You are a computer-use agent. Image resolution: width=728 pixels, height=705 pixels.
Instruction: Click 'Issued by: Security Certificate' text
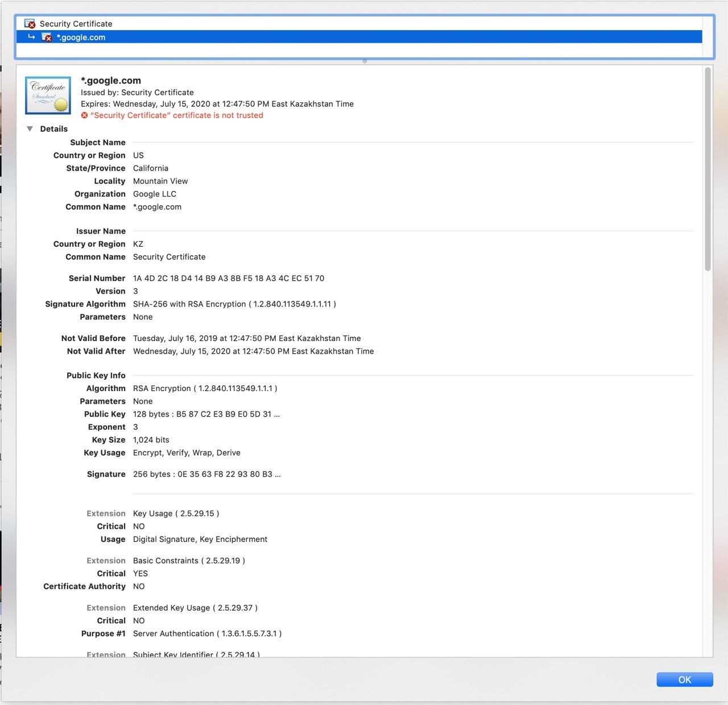coord(137,93)
